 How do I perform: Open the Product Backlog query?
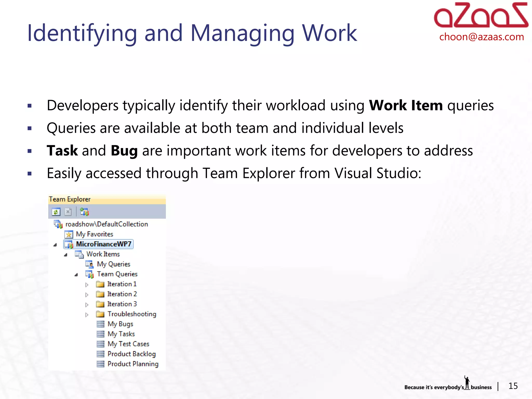[131, 354]
